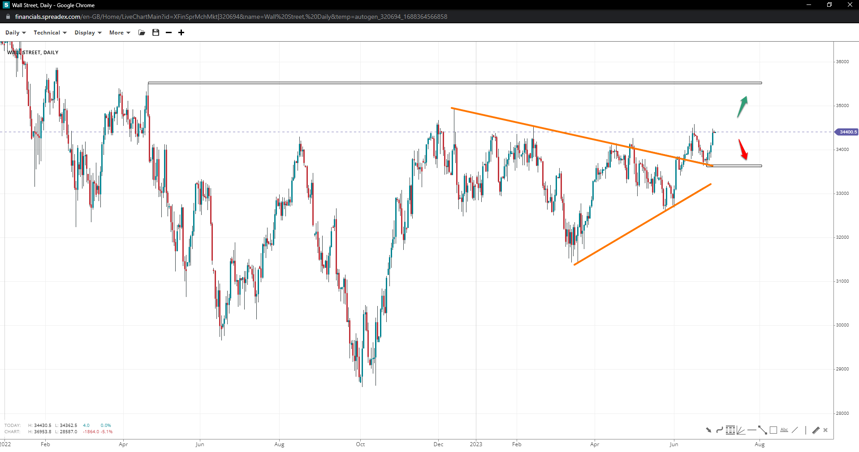This screenshot has height=452, width=859.
Task: Zoom out using the minus icon
Action: click(168, 33)
